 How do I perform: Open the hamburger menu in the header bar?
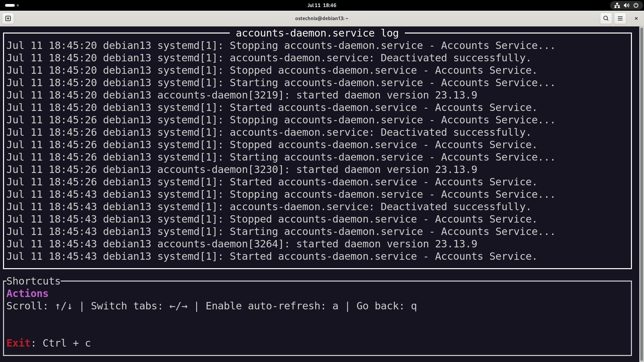click(x=620, y=18)
